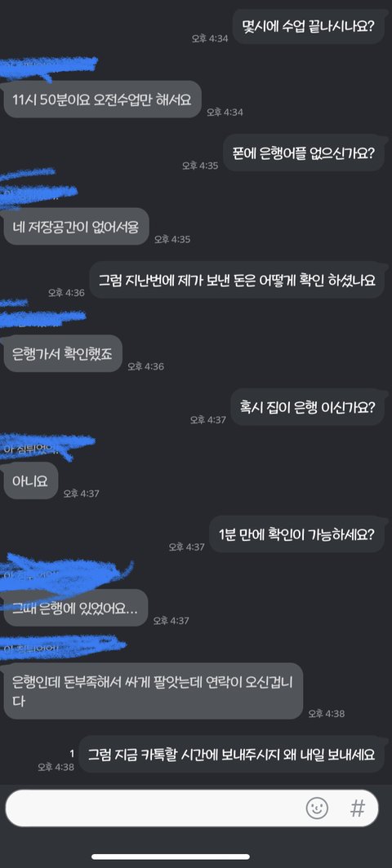Select bubble '그때 은행에 있었어요...'
Screen dimensions: 392x868
(x=76, y=607)
